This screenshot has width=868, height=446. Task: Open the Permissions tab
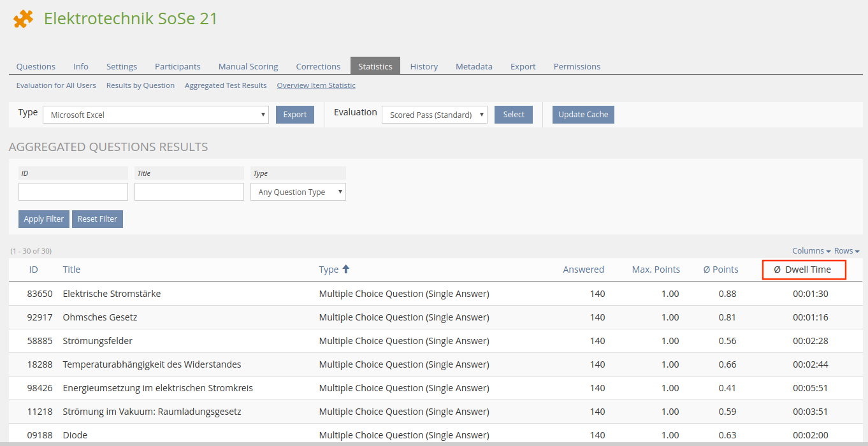(x=577, y=66)
